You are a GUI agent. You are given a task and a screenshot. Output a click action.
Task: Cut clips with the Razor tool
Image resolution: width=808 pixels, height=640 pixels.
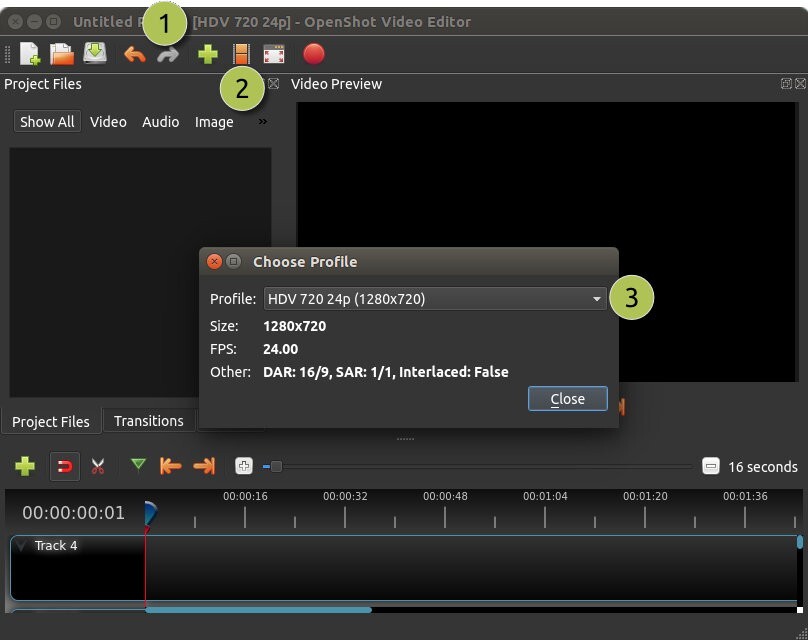pyautogui.click(x=98, y=466)
